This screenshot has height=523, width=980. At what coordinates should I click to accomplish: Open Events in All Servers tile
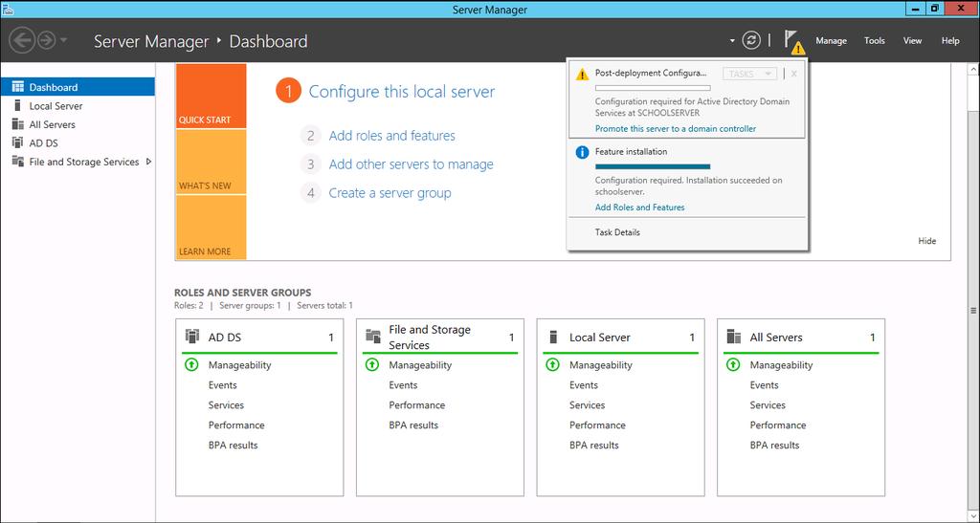[765, 385]
